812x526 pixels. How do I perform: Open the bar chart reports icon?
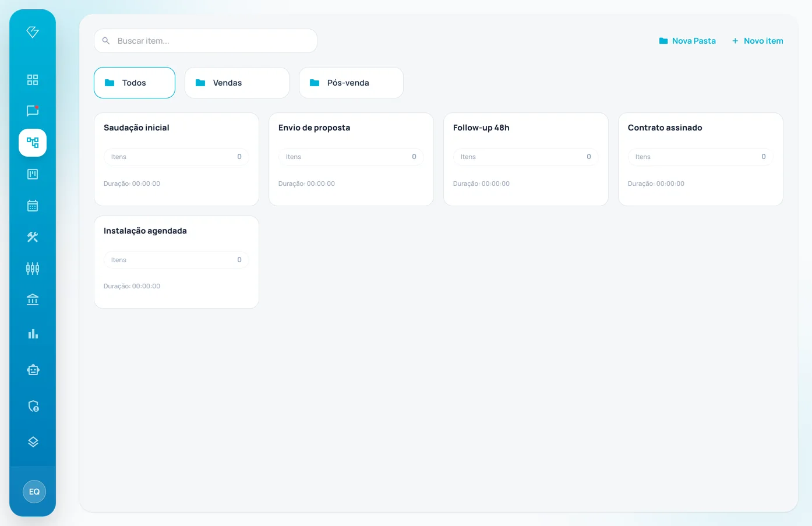point(33,334)
